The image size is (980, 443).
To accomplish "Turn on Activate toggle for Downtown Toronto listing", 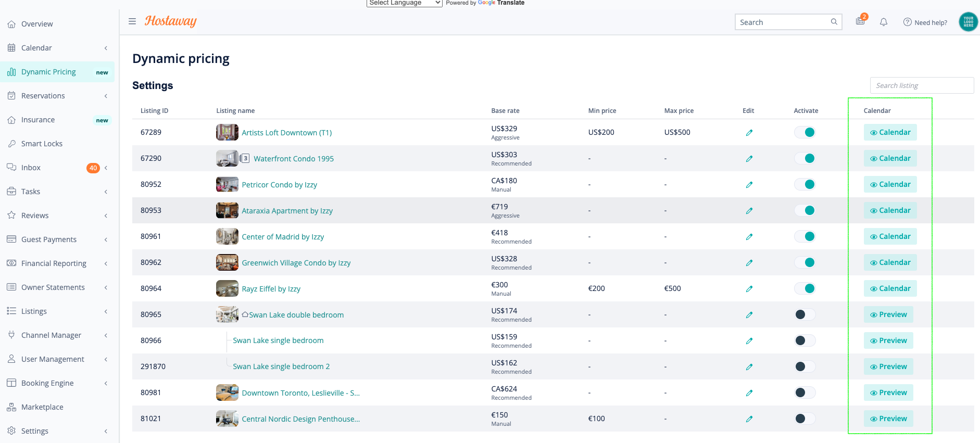I will (x=805, y=393).
